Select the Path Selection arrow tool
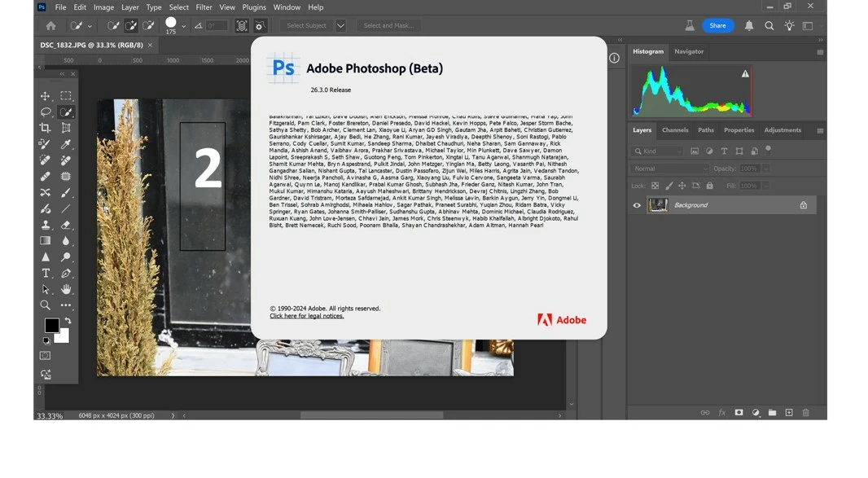This screenshot has height=478, width=868. [x=46, y=289]
